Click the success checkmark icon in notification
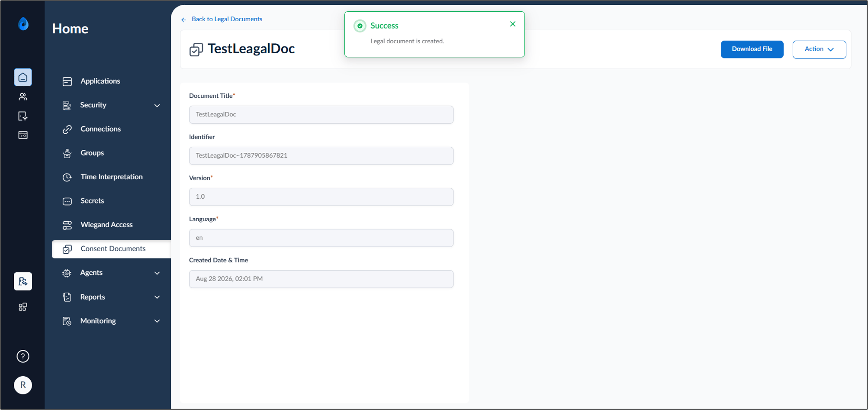This screenshot has height=410, width=868. pos(360,26)
